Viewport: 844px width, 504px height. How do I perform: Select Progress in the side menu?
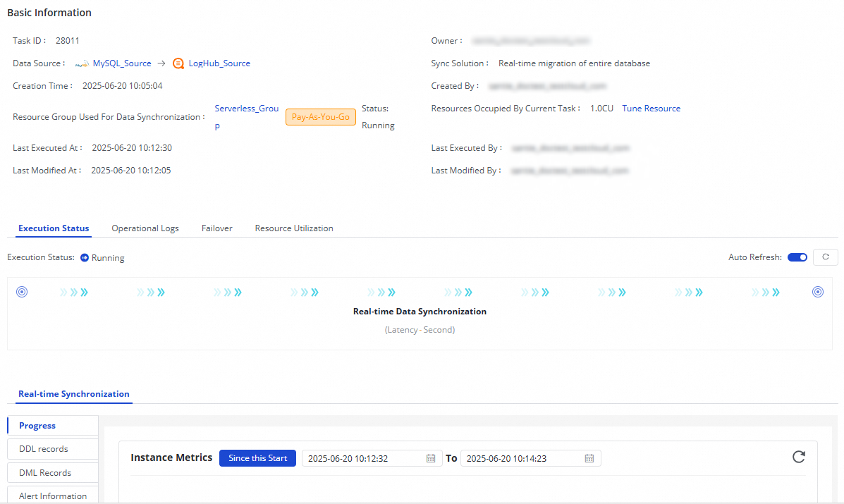point(53,425)
